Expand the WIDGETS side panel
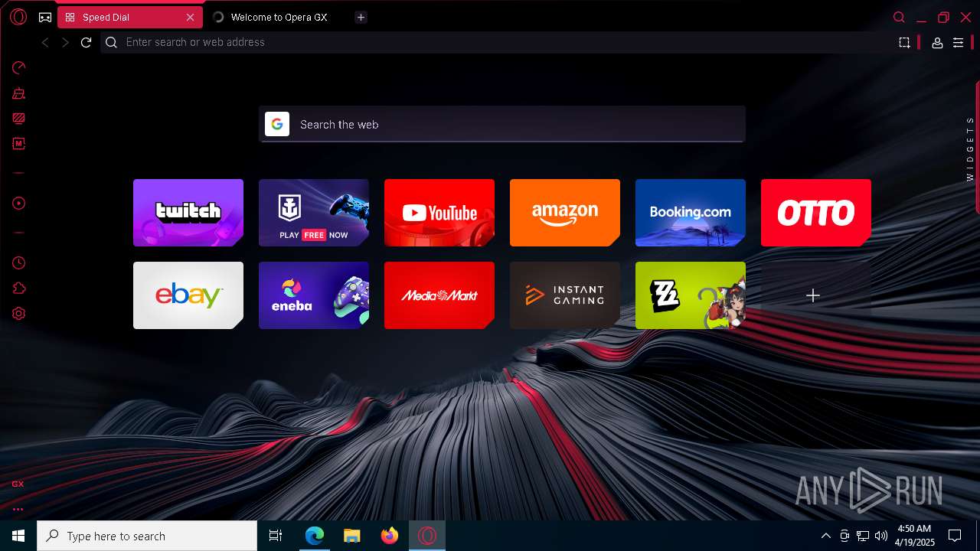Image resolution: width=980 pixels, height=551 pixels. tap(970, 148)
